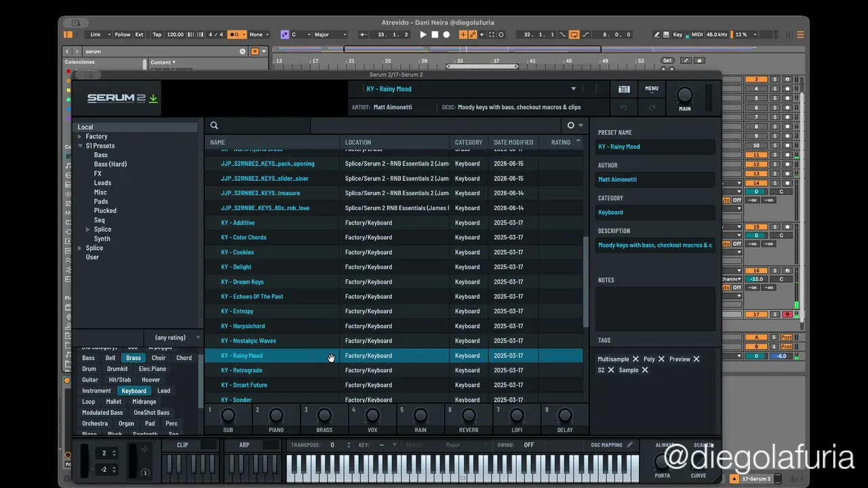Screen dimensions: 868x488
Task: Remove the S2 tag
Action: pos(611,370)
